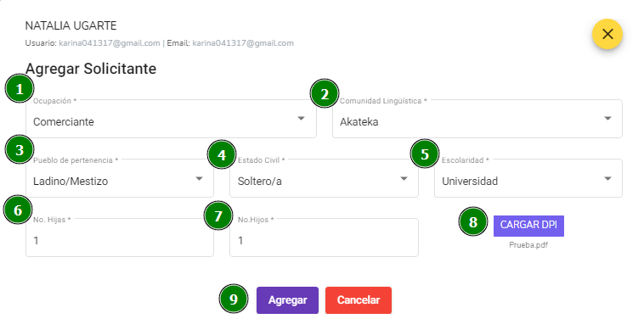Click the Usuario email karina041317@gmail.com
644x330 pixels.
pyautogui.click(x=110, y=43)
